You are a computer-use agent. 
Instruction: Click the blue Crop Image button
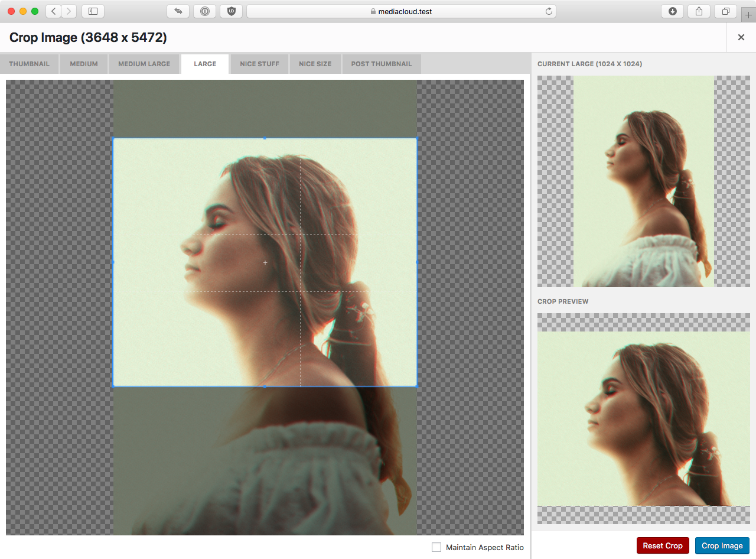[x=722, y=545]
